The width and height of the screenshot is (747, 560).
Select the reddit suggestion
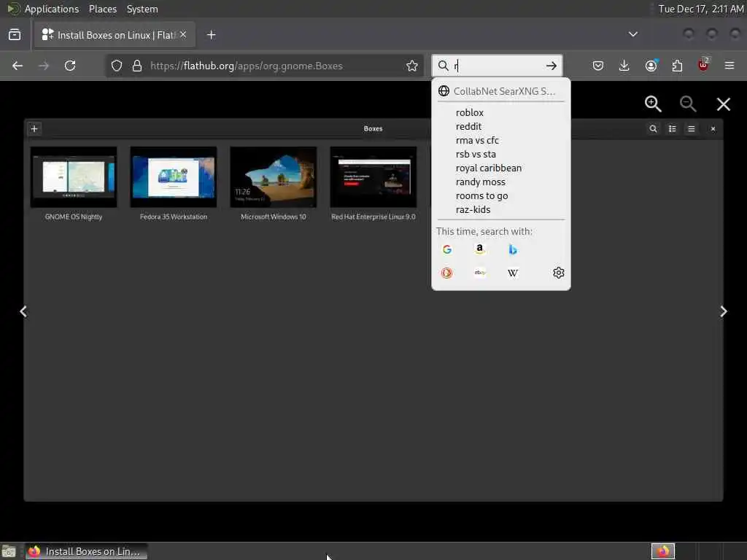tap(500, 127)
